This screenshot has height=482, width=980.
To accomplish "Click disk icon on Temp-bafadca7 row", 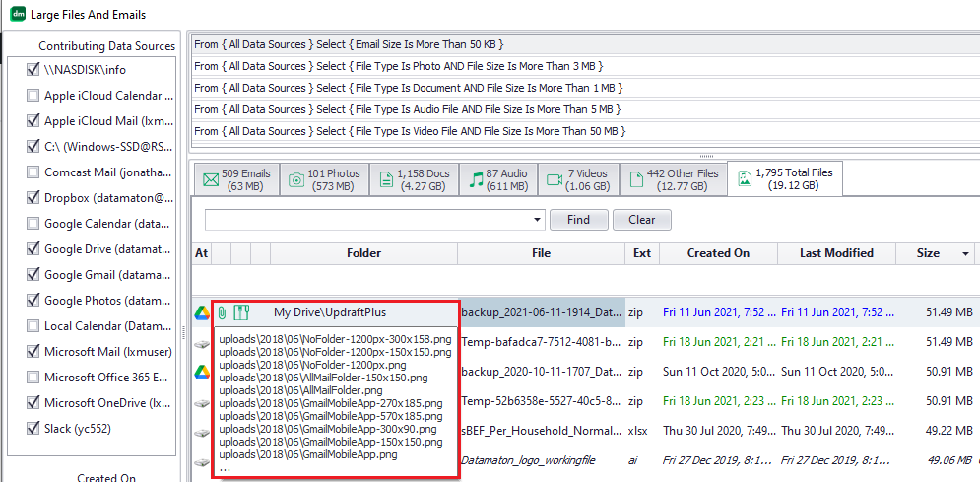I will coord(201,343).
